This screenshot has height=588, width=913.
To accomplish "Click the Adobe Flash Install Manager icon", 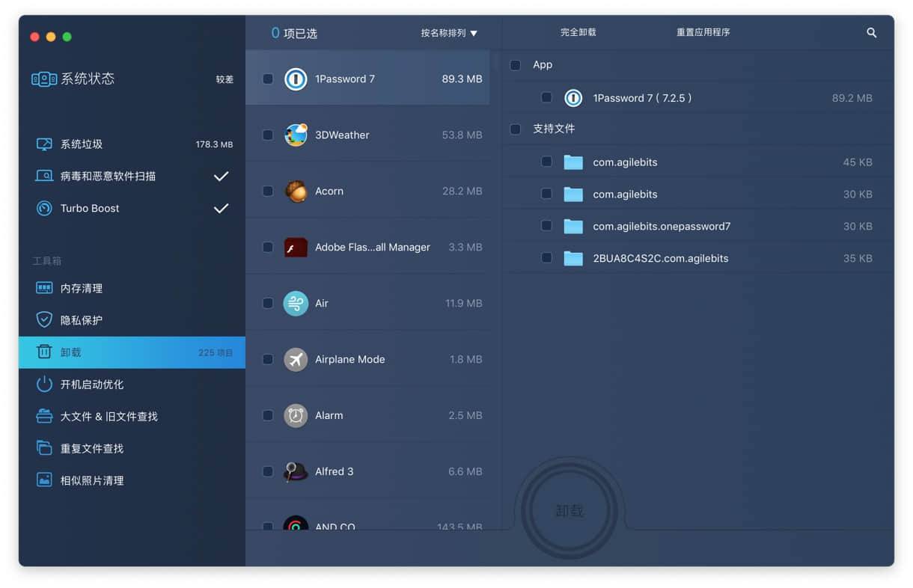I will coord(296,248).
